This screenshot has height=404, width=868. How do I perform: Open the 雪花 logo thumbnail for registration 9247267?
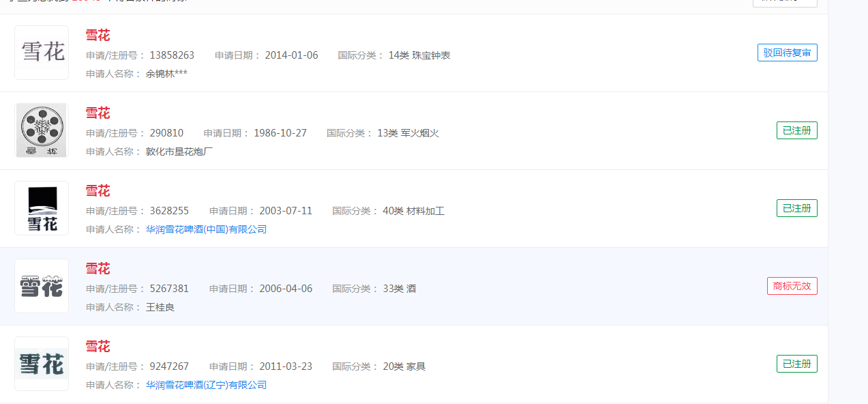42,364
